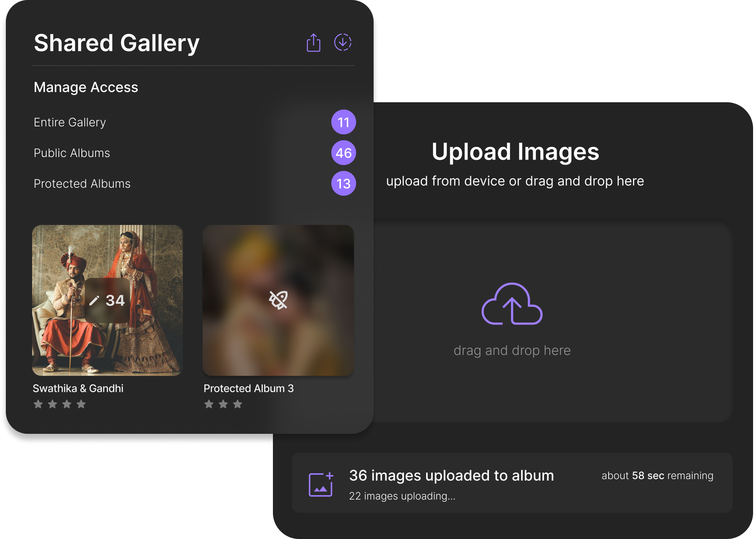Click the fourth star under Swathika & Gandhi
756x539 pixels.
click(x=81, y=404)
